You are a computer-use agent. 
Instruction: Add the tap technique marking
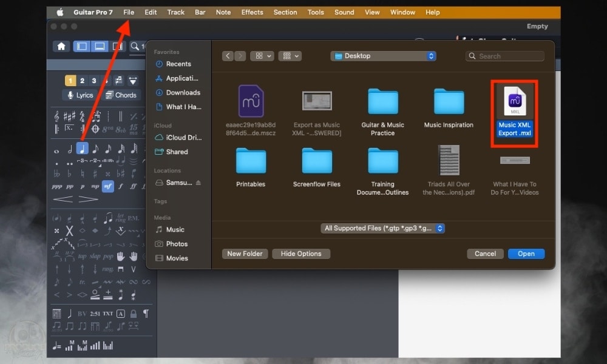point(82,256)
